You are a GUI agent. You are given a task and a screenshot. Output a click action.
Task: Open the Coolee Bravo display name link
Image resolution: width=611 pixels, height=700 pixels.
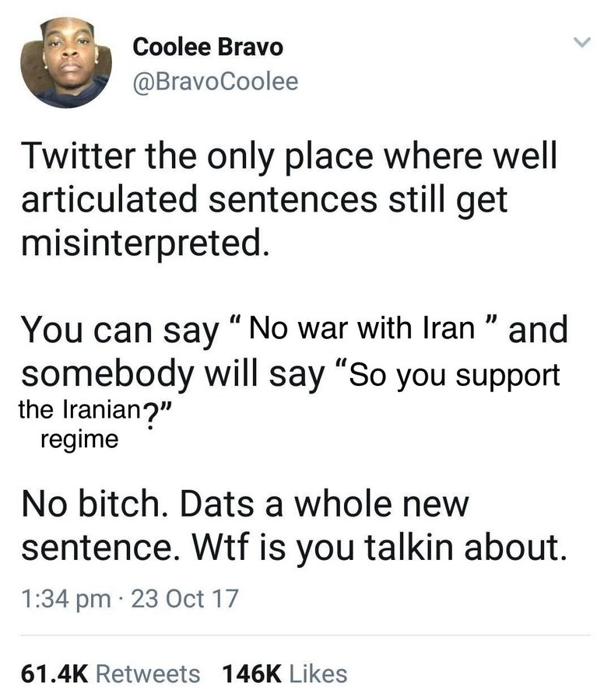208,47
